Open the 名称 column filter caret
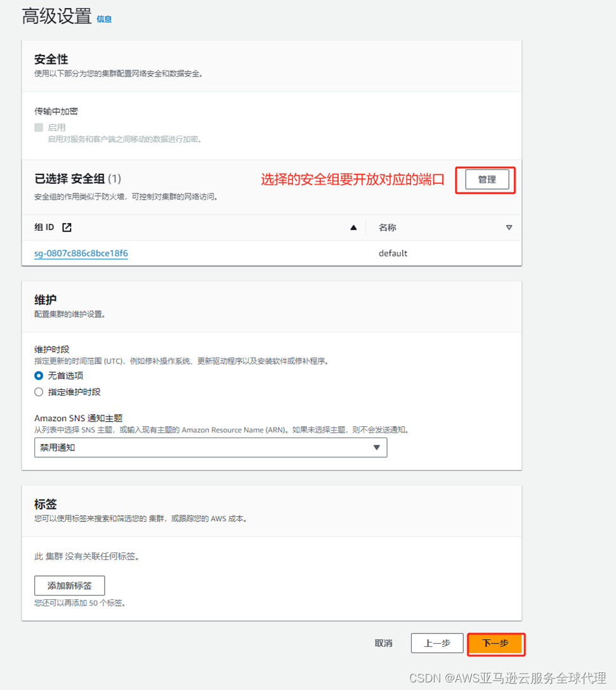Viewport: 616px width, 690px height. [509, 227]
